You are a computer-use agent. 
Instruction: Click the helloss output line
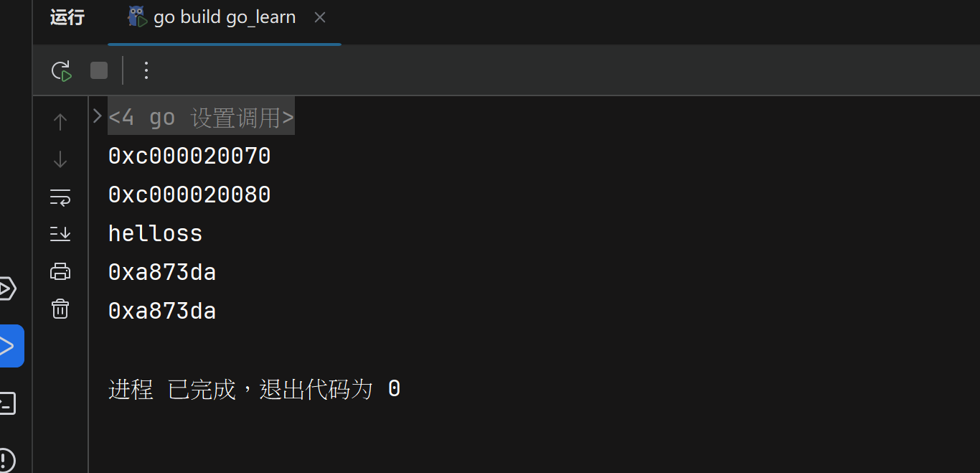tap(155, 233)
